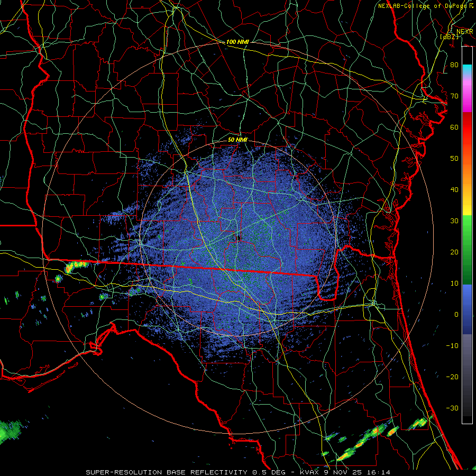Click the 50 value on dBZ scale
This screenshot has width=476, height=476.
click(x=454, y=159)
